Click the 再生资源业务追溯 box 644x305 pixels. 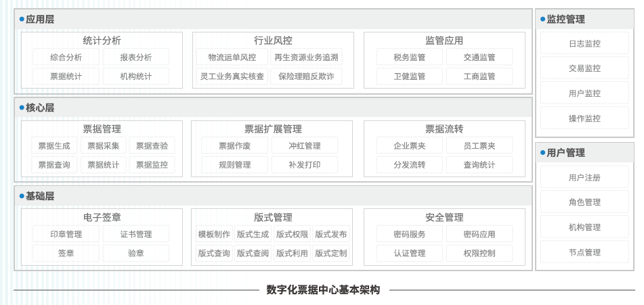click(306, 57)
